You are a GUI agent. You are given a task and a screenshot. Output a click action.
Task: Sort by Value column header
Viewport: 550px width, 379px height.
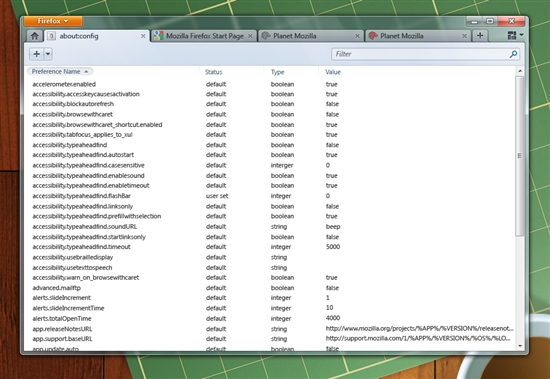coord(333,72)
